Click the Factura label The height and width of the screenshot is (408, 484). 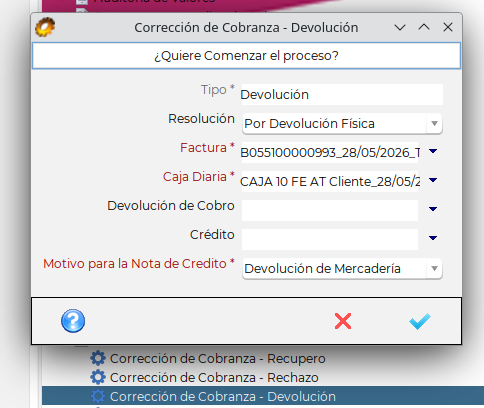coord(207,147)
